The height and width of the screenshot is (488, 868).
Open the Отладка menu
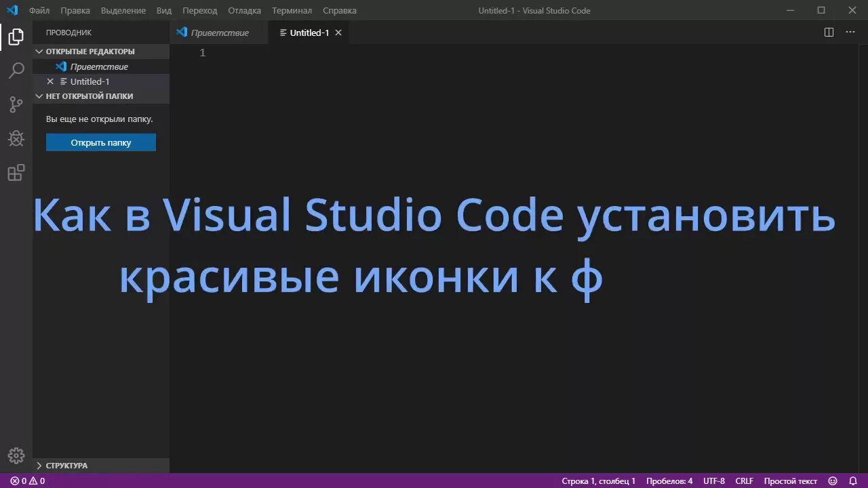tap(245, 10)
